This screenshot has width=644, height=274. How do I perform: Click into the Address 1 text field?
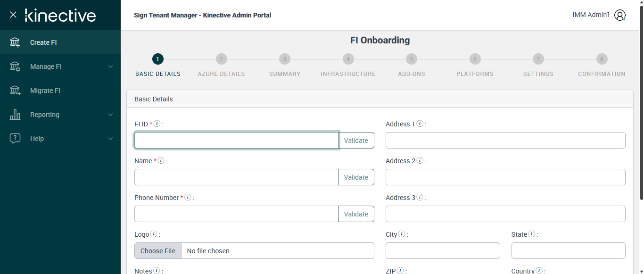click(x=505, y=141)
